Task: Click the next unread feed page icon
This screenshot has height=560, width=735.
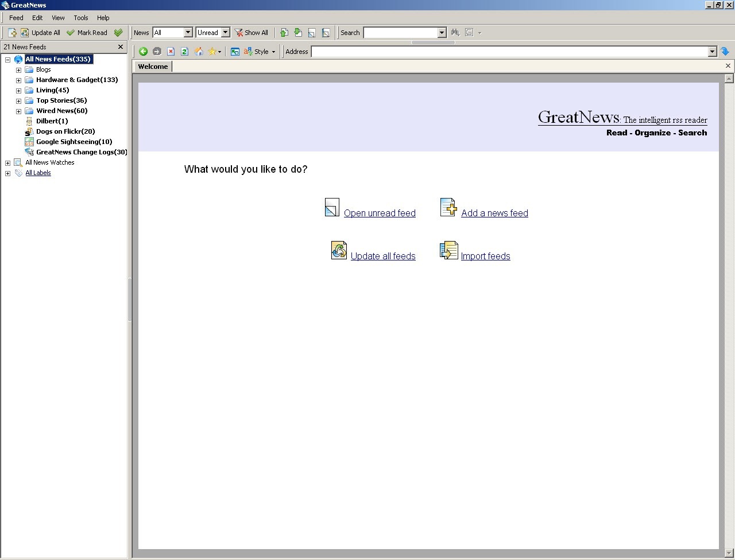Action: coord(326,33)
